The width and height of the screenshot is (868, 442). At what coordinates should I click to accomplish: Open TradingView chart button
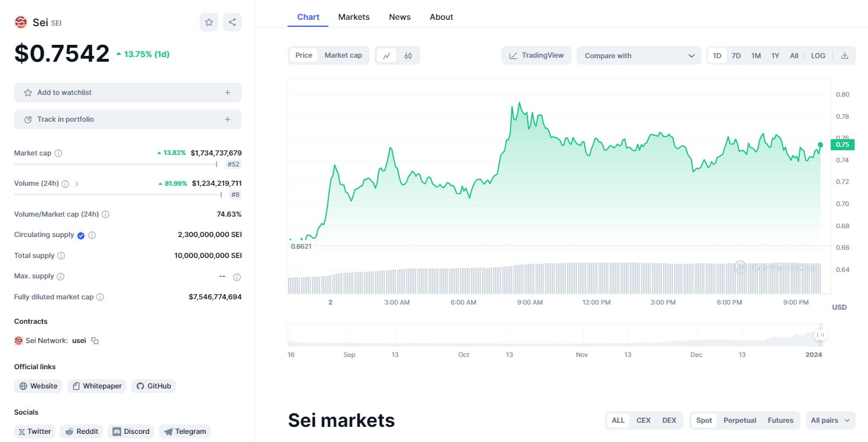[x=536, y=55]
